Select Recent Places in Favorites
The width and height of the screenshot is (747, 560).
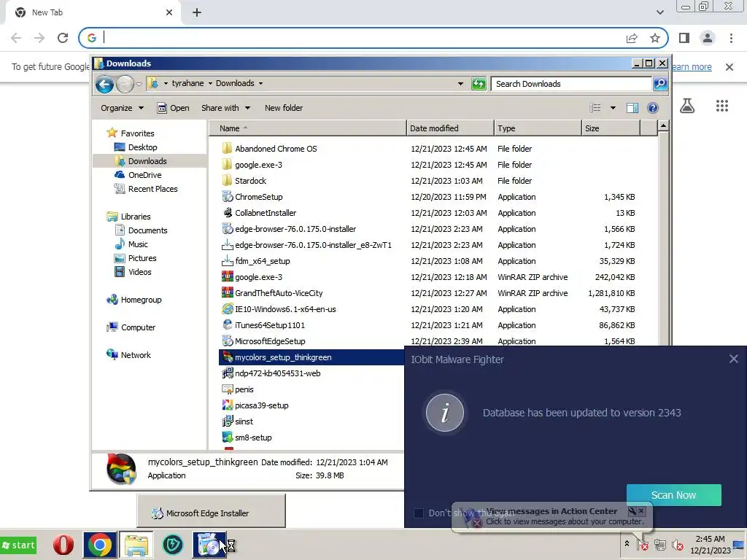tap(146, 189)
